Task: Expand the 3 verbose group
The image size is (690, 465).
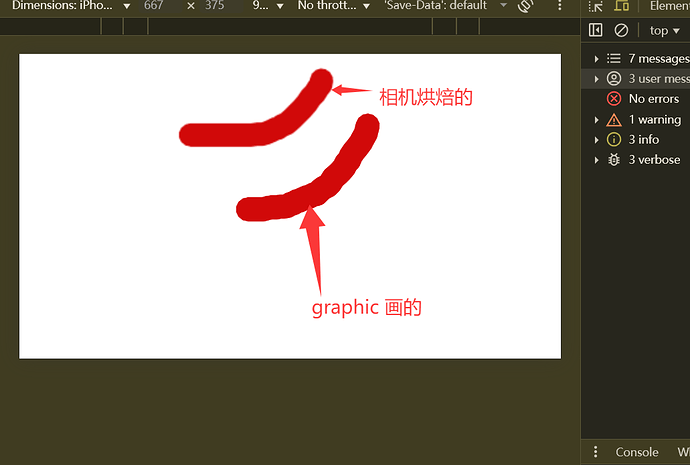Action: point(596,160)
